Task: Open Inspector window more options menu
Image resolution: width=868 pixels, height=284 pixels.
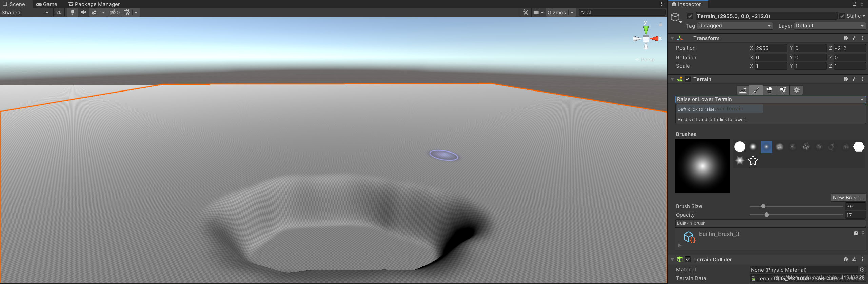Action: tap(862, 4)
